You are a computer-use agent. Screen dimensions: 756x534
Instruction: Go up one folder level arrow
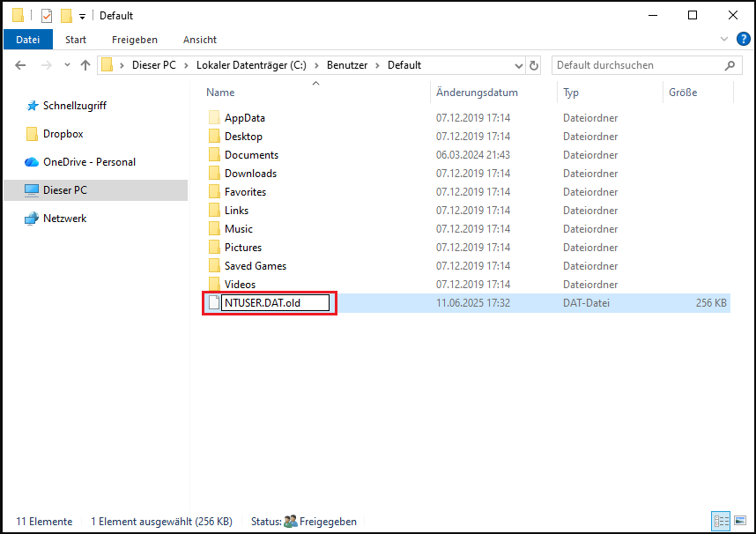(85, 65)
